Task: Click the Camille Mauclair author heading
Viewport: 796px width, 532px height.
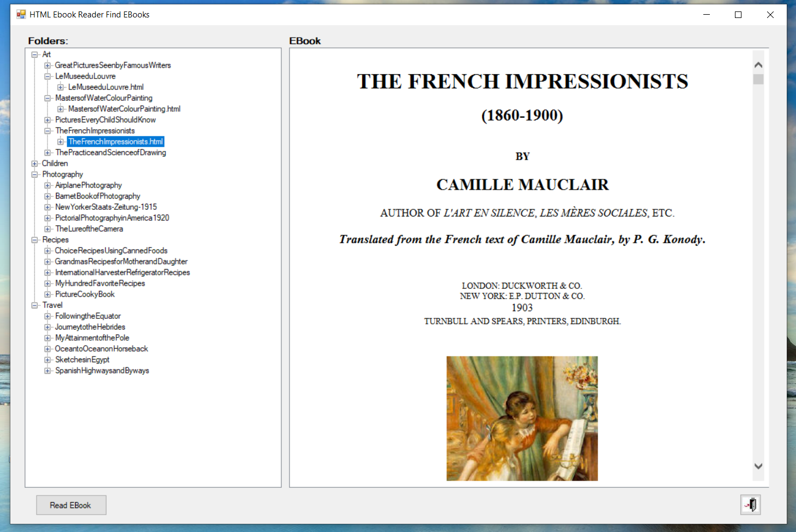Action: tap(522, 185)
